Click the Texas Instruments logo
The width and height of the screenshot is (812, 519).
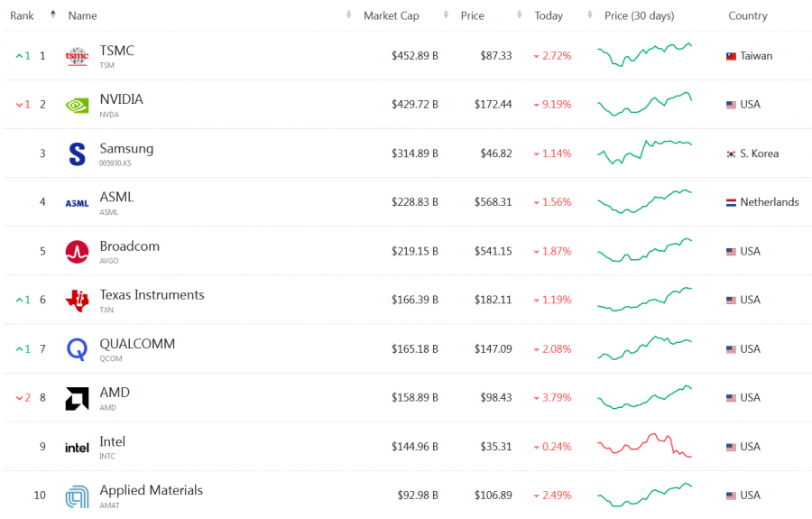(77, 301)
